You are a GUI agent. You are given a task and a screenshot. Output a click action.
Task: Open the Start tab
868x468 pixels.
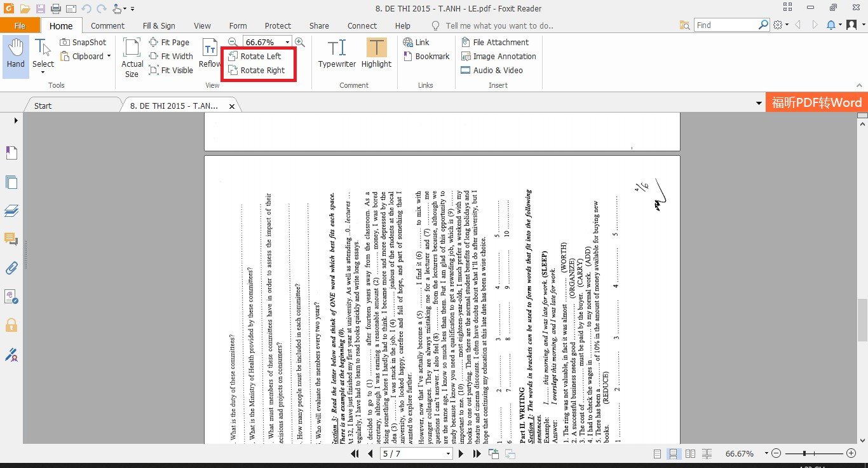(42, 106)
